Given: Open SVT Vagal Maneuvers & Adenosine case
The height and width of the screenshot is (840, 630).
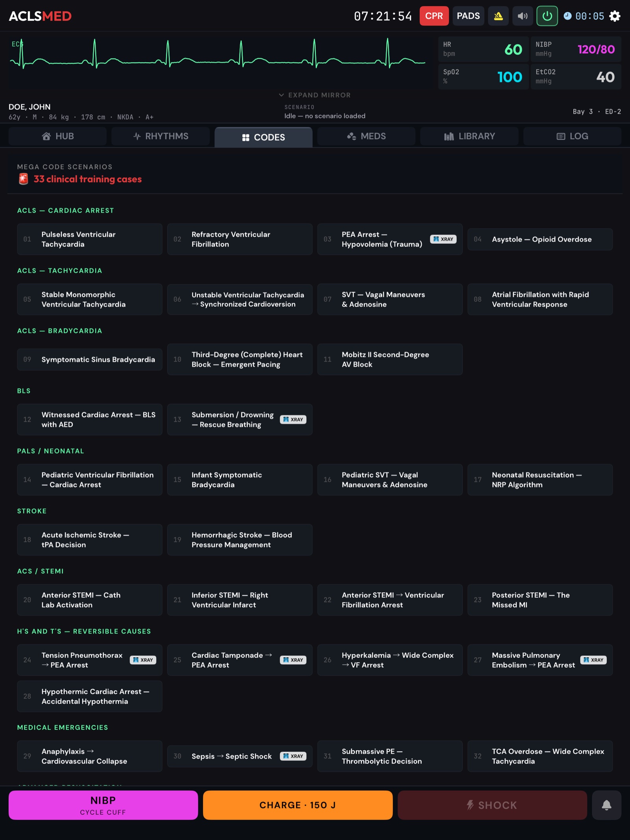Looking at the screenshot, I should click(x=390, y=299).
